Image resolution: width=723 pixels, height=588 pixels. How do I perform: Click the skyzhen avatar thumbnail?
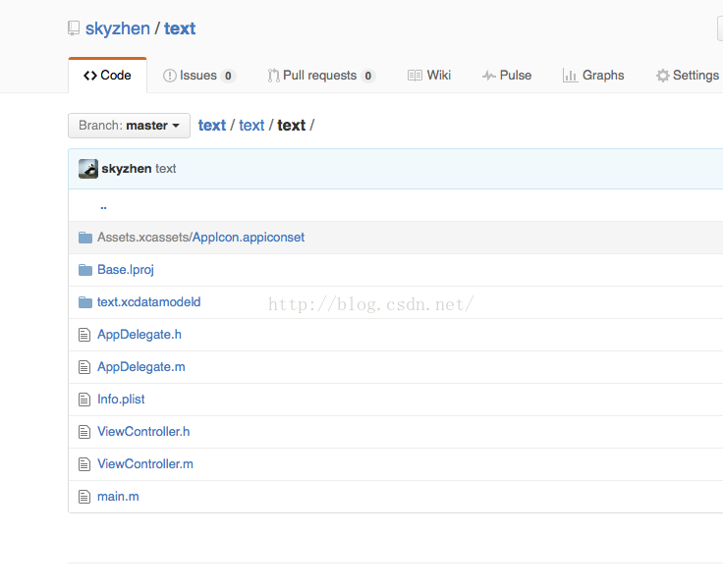click(x=88, y=169)
